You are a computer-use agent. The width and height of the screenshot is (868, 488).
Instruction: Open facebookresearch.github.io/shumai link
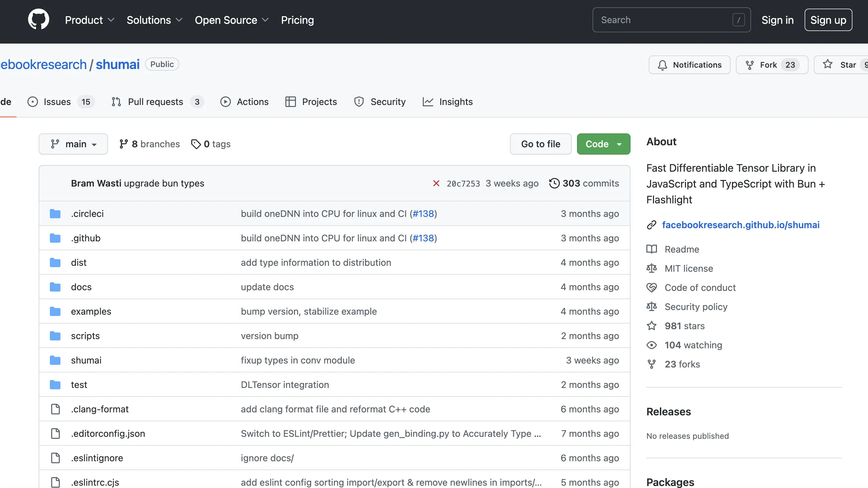pos(740,225)
